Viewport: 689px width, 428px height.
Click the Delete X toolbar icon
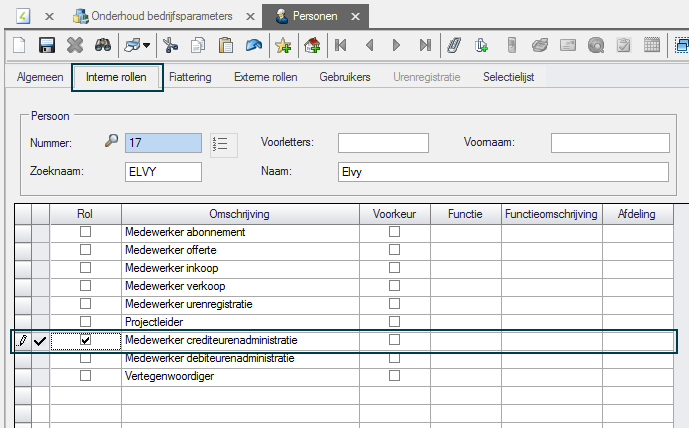(x=75, y=45)
